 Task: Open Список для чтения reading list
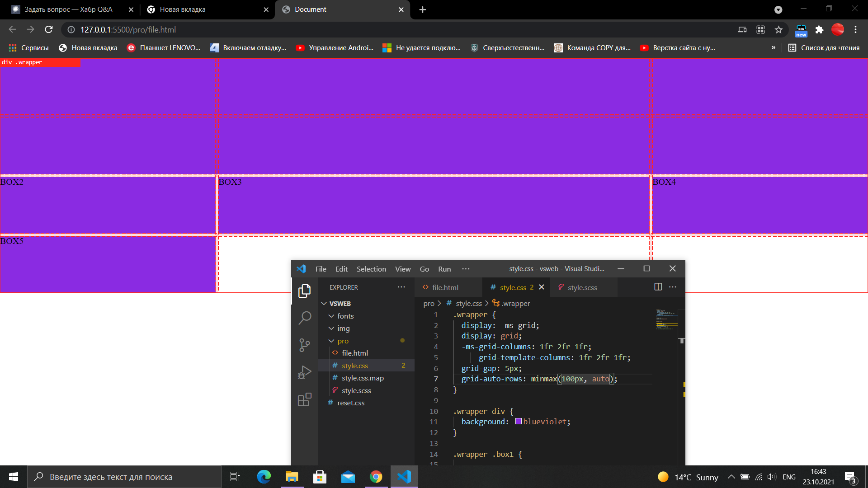(824, 47)
